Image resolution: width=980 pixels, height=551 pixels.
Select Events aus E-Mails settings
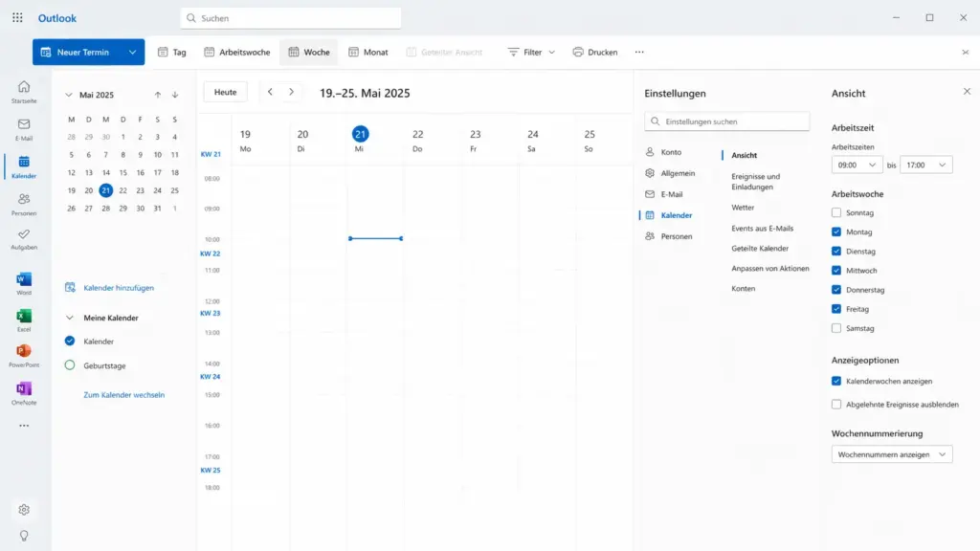762,228
